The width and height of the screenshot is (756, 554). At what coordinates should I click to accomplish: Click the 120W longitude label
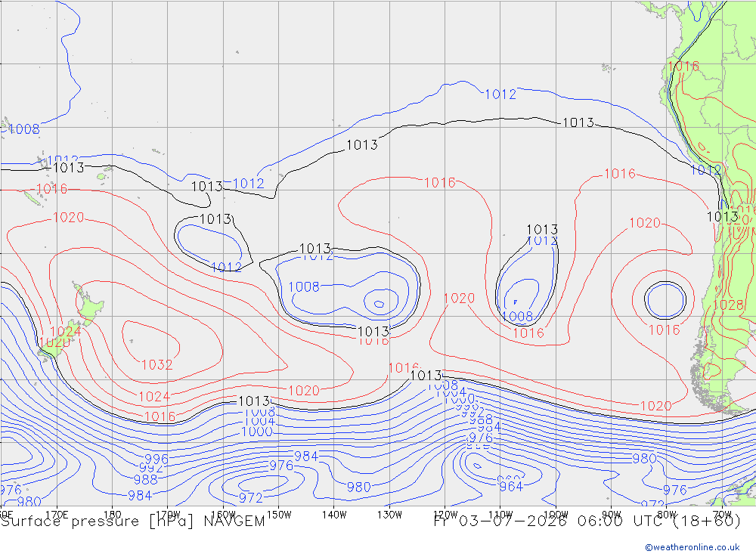click(445, 515)
